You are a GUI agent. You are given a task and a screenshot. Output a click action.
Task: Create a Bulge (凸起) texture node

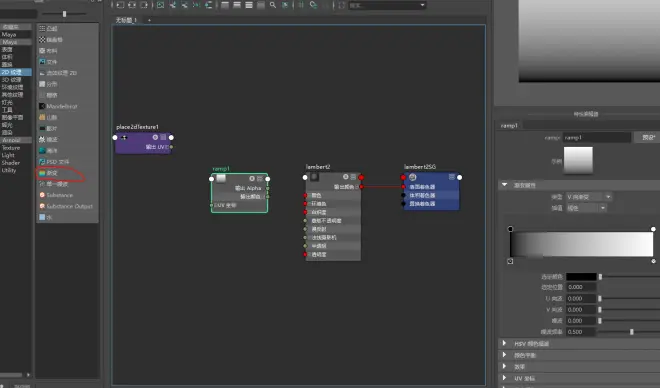pyautogui.click(x=48, y=28)
